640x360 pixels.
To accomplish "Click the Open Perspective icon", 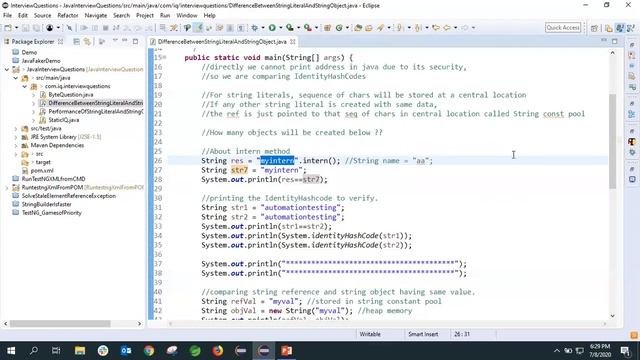I will click(x=594, y=28).
